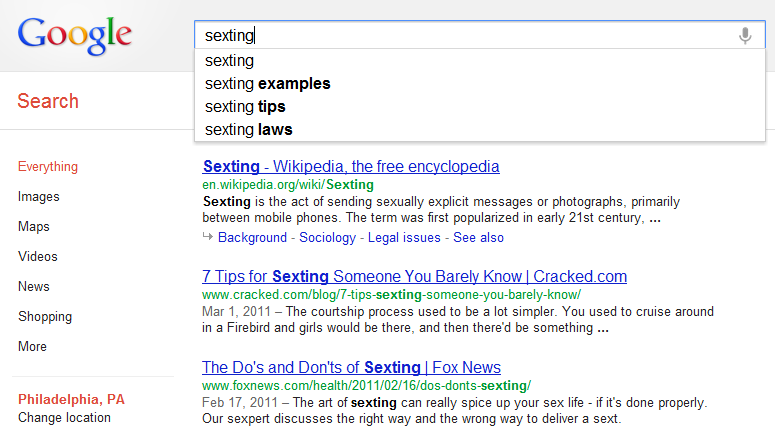Open the Wikipedia 'See also' sublink
The image size is (775, 439).
(479, 238)
